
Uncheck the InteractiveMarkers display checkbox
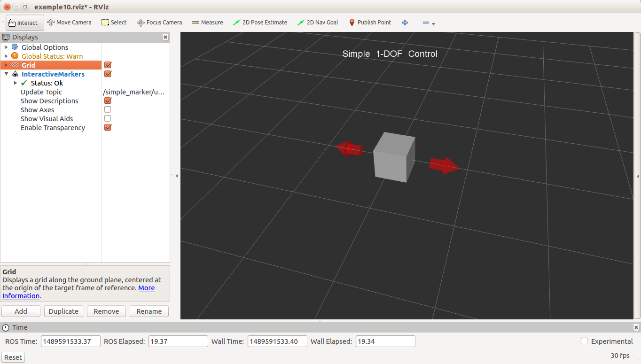[x=108, y=74]
